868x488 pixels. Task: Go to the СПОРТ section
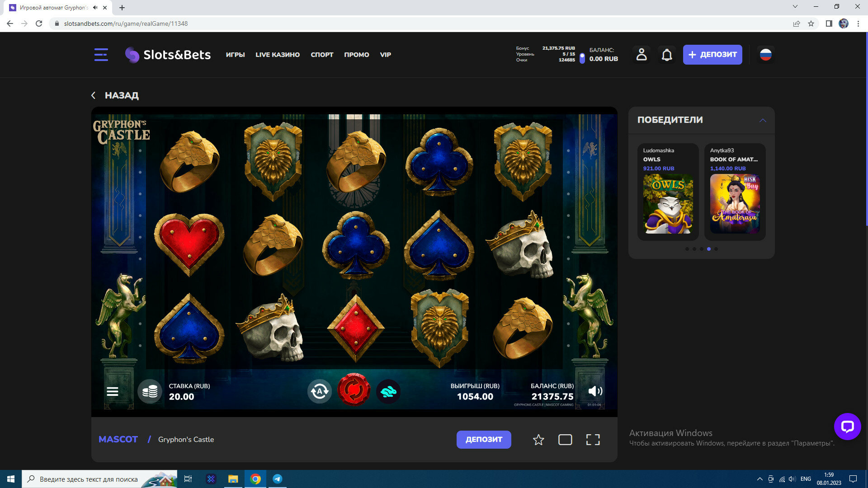tap(322, 55)
